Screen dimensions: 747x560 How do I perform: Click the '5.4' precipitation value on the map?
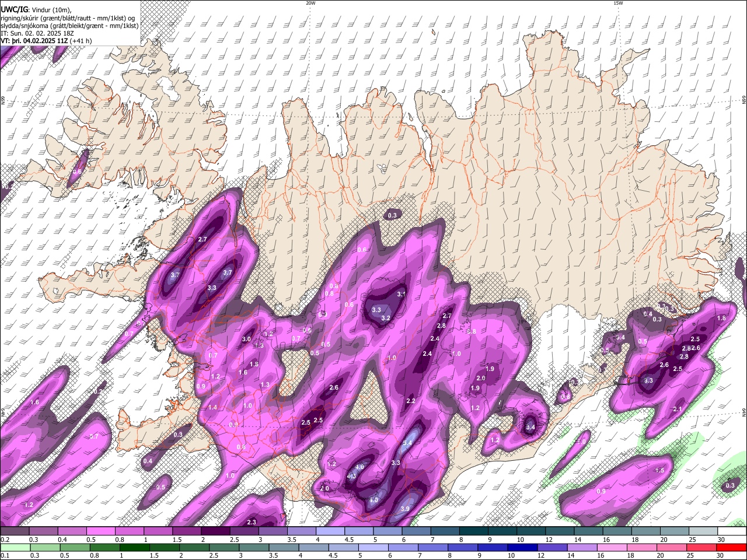click(x=408, y=443)
